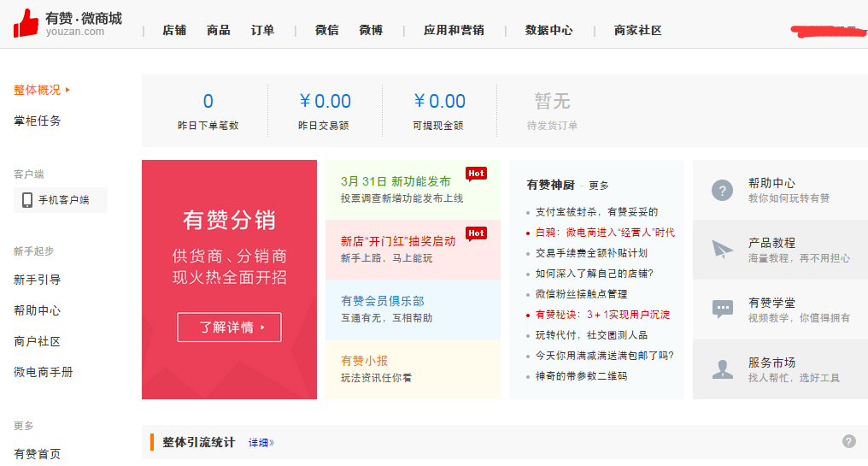This screenshot has width=868, height=466.
Task: Click the 了解详情 button
Action: (x=229, y=327)
